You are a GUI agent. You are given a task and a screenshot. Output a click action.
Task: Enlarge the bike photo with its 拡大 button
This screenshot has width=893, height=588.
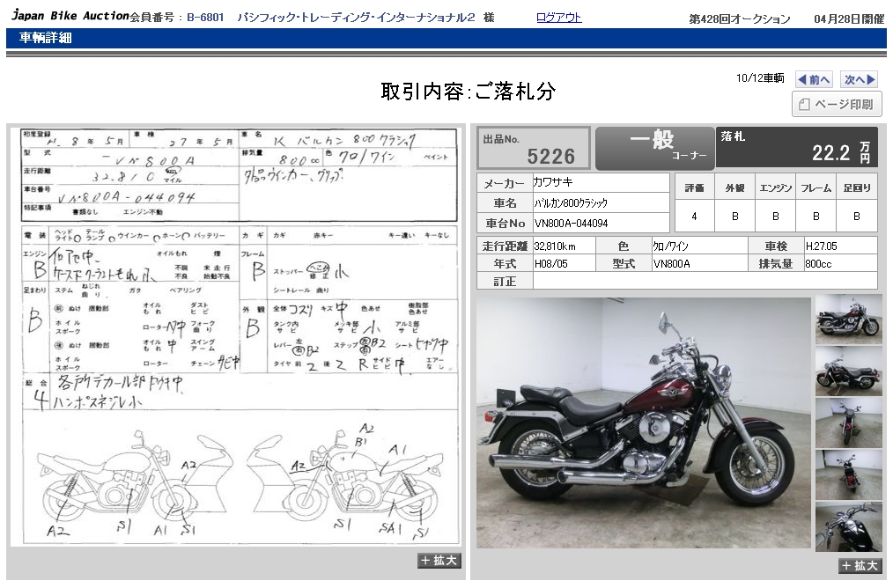pos(860,565)
